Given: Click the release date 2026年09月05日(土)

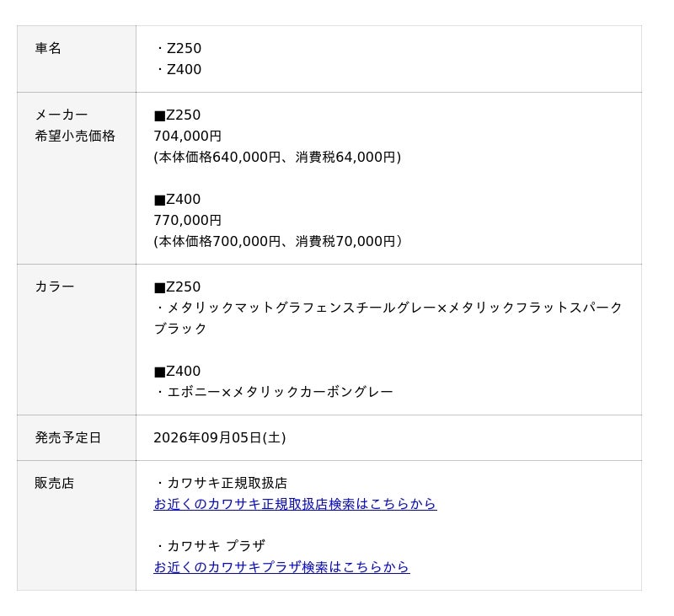Looking at the screenshot, I should point(220,437).
